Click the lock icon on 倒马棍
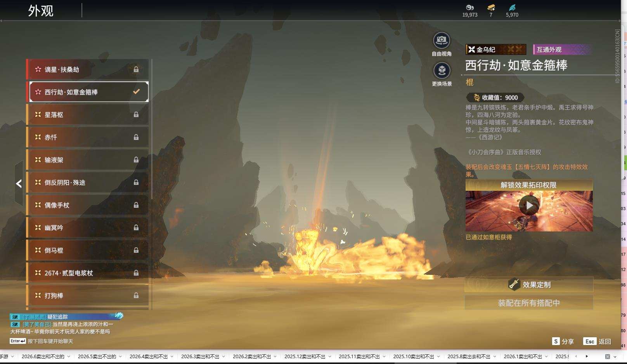 coord(136,250)
